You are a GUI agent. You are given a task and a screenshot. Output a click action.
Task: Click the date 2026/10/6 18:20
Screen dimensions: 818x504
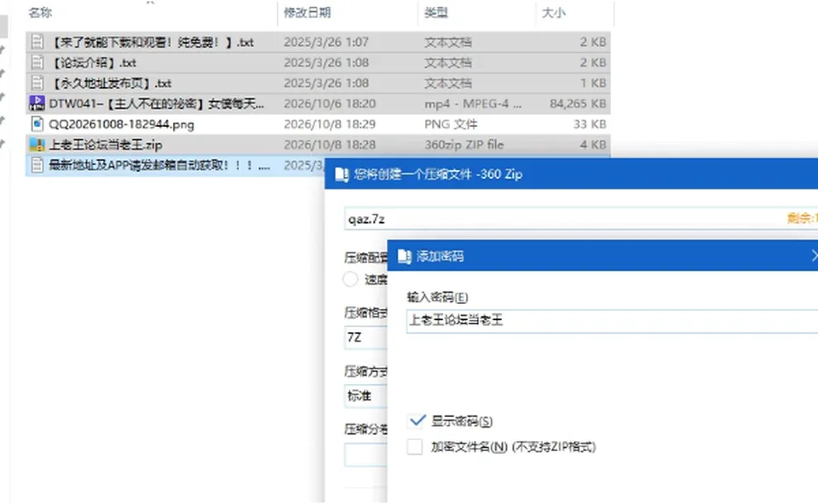pos(330,104)
